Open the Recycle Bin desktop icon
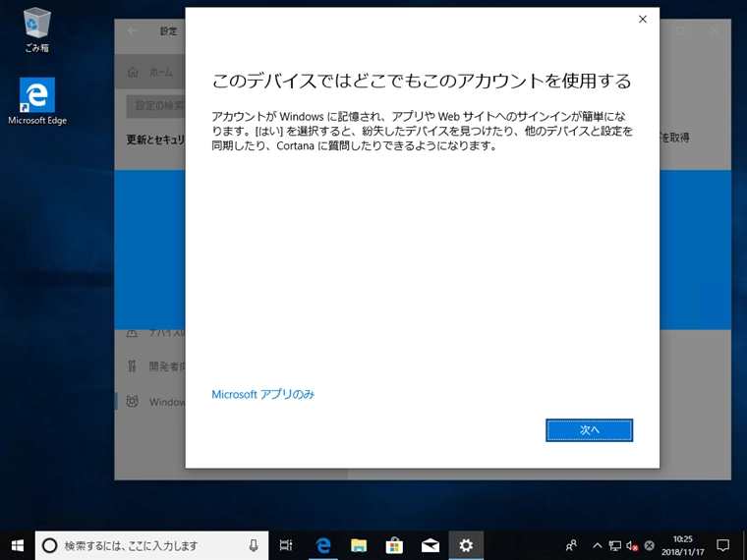This screenshot has width=747, height=560. click(36, 29)
